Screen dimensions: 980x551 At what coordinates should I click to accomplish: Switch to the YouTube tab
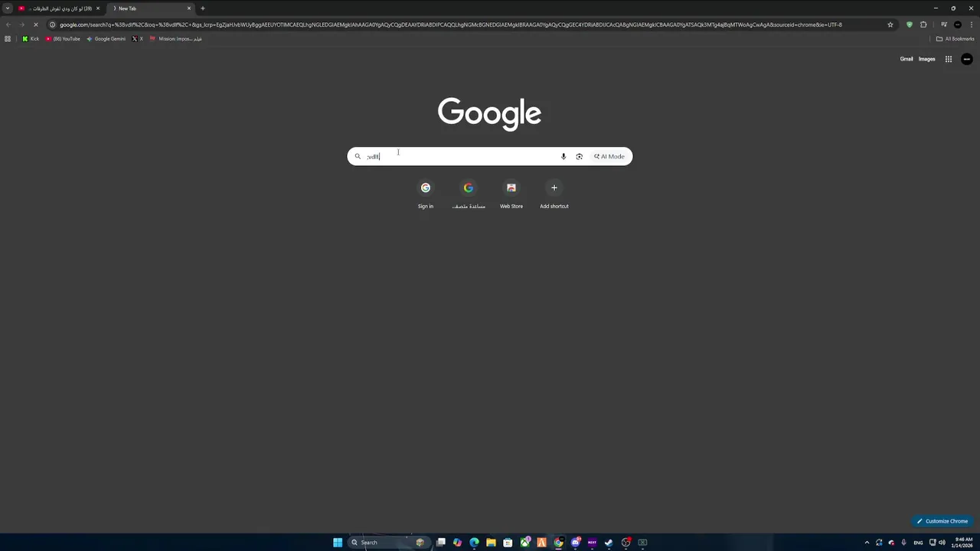tap(59, 8)
